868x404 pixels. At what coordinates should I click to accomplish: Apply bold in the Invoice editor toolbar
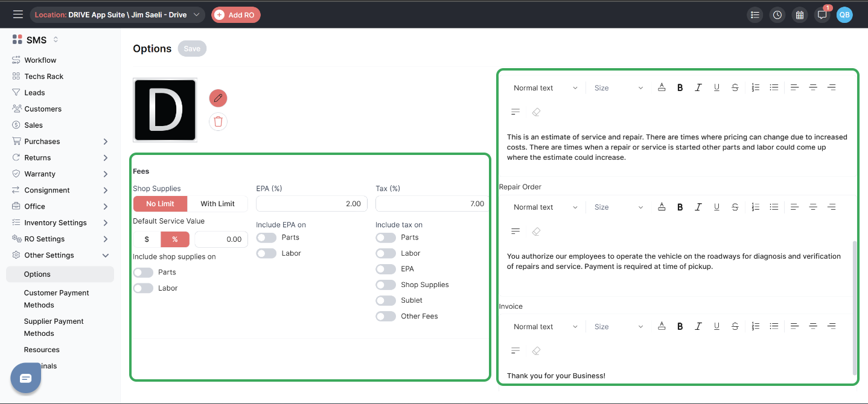coord(680,326)
